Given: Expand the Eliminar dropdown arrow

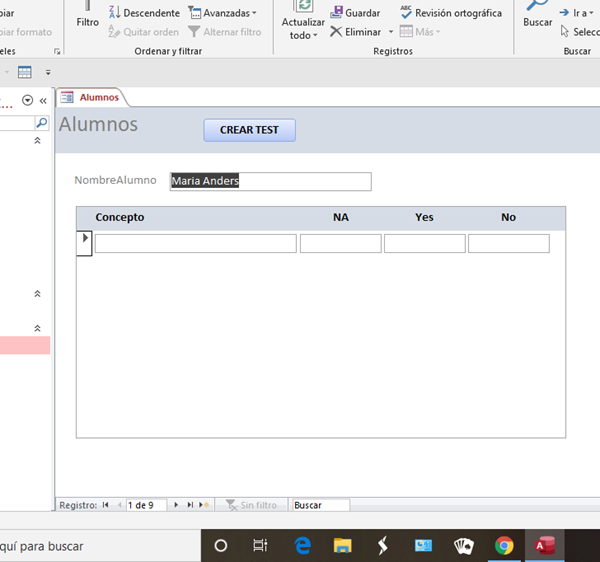Looking at the screenshot, I should coord(391,32).
